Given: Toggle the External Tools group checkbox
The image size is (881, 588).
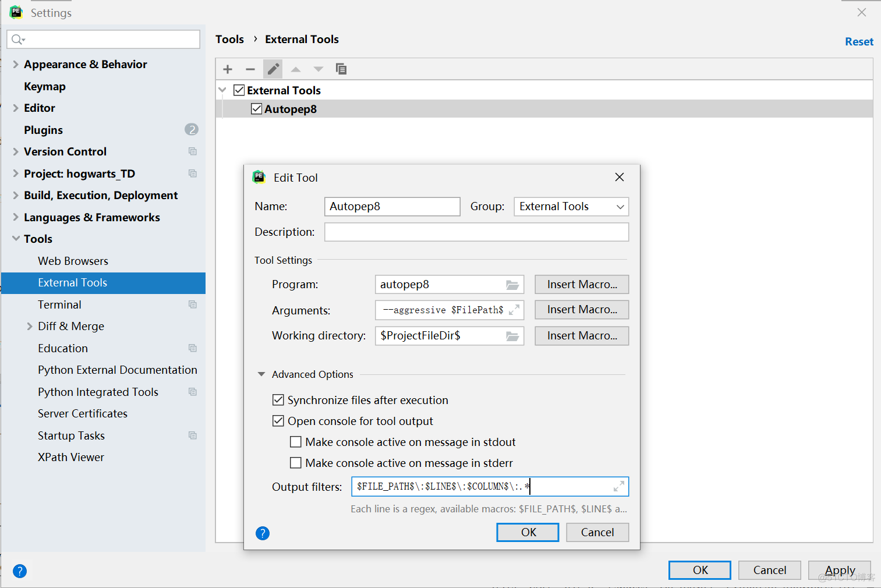Looking at the screenshot, I should coord(239,90).
